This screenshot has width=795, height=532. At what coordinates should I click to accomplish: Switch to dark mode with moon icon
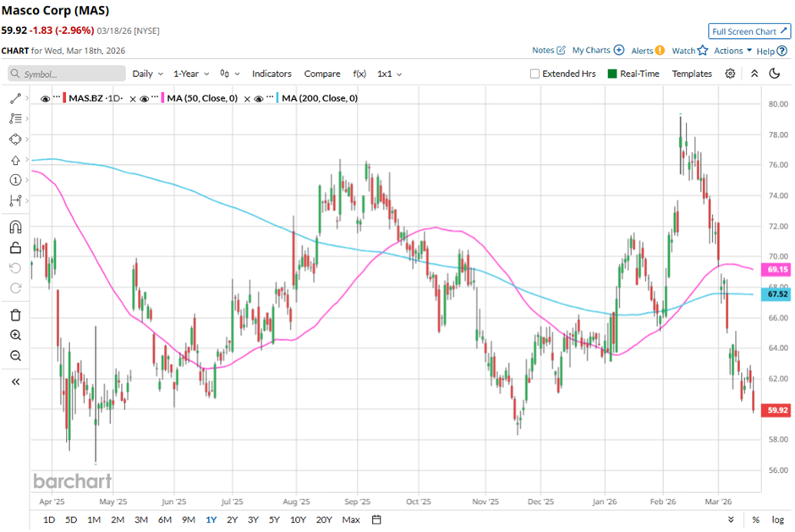[x=774, y=74]
